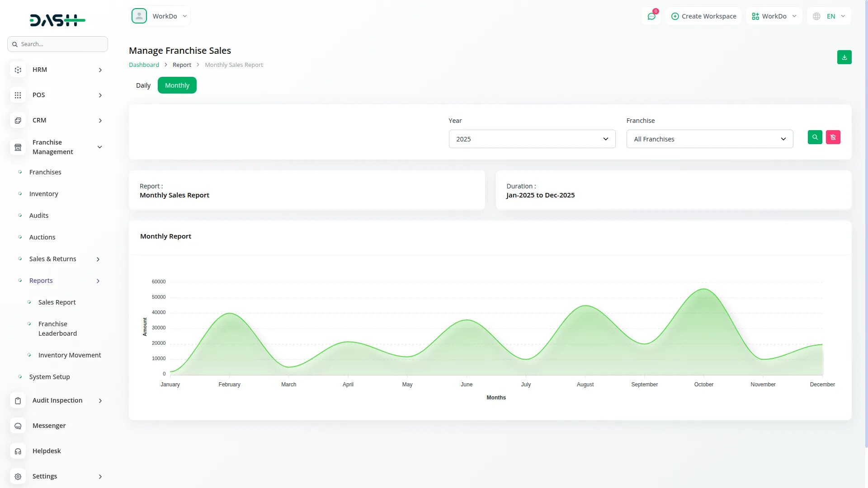Open Franchise Leaderboard report
Image resolution: width=868 pixels, height=488 pixels.
(57, 329)
